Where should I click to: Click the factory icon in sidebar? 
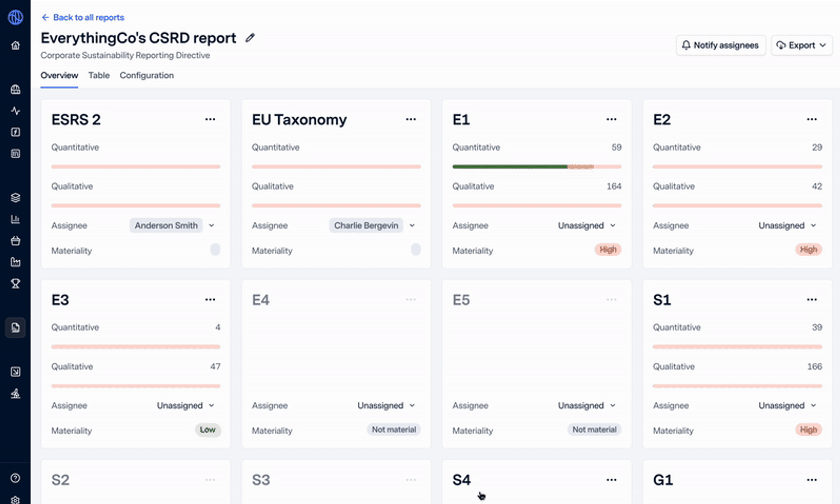[15, 262]
